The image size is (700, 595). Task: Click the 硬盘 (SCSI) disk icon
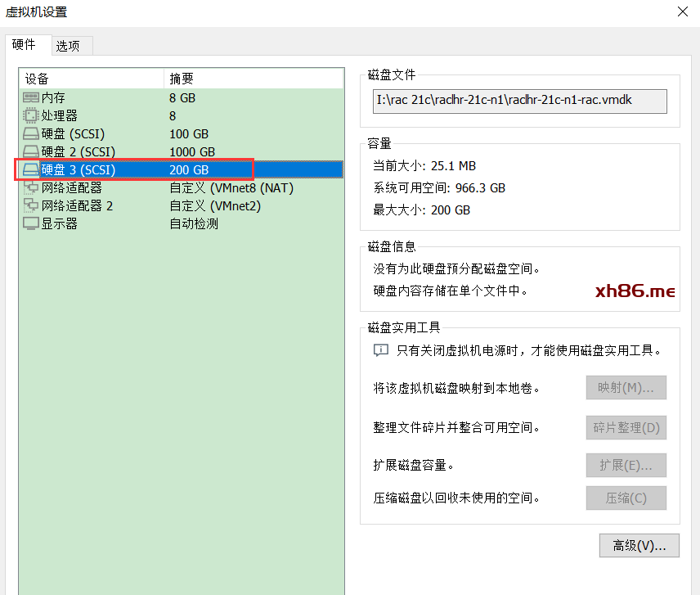[31, 133]
